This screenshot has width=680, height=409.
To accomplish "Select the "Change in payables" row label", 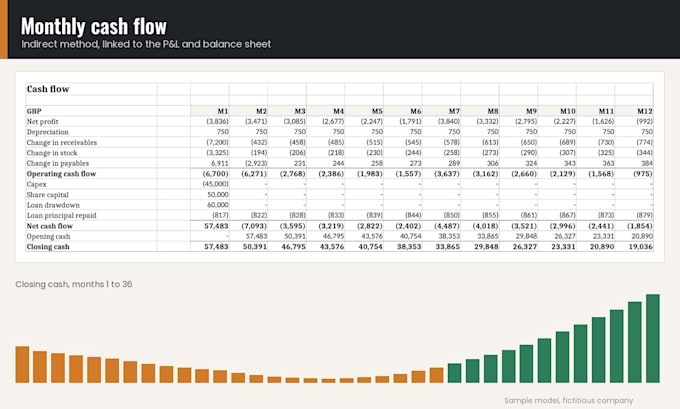I will tap(58, 163).
